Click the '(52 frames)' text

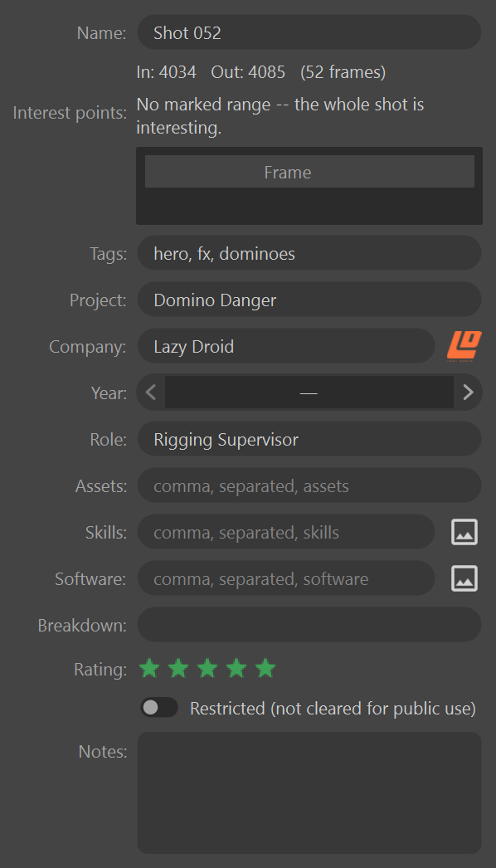[x=343, y=72]
